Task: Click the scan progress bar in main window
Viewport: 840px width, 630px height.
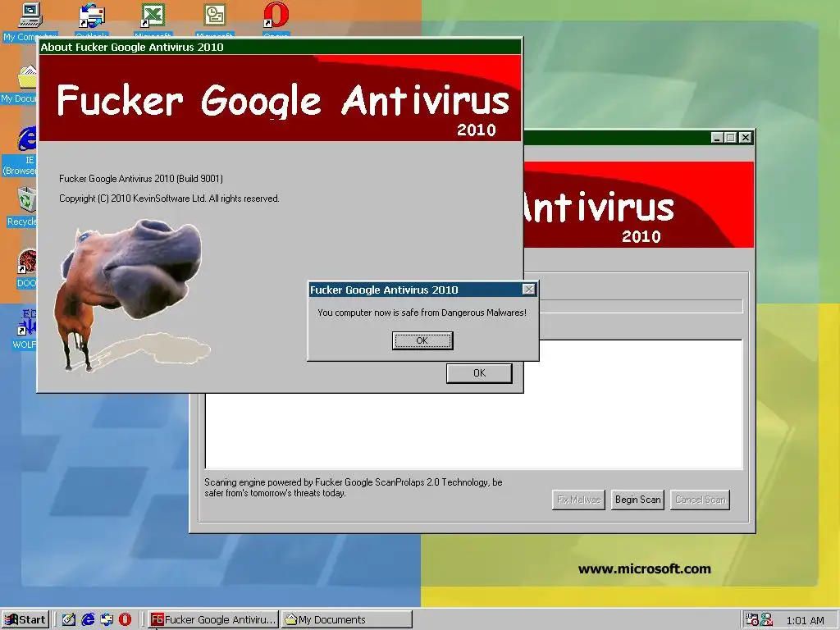Action: pyautogui.click(x=641, y=307)
